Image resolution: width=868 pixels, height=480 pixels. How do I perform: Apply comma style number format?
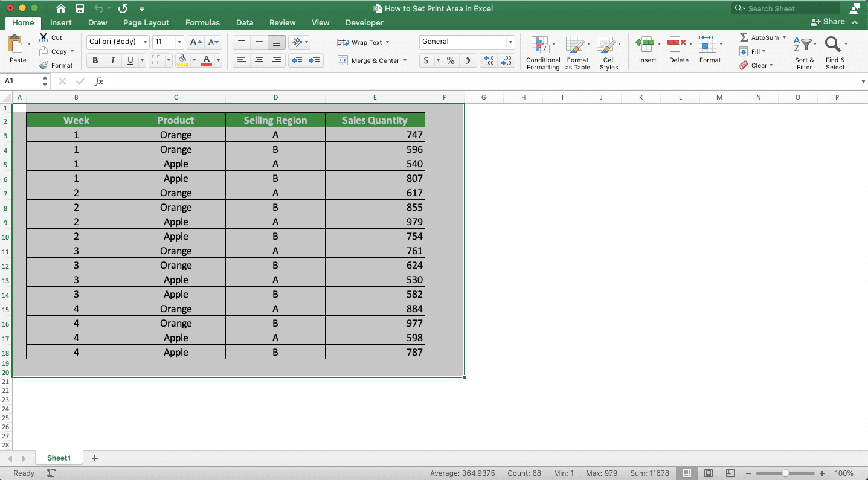click(468, 60)
